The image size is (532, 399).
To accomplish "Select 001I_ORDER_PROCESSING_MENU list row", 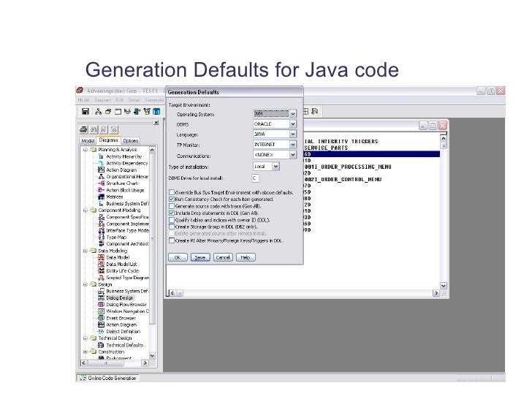I will (348, 167).
